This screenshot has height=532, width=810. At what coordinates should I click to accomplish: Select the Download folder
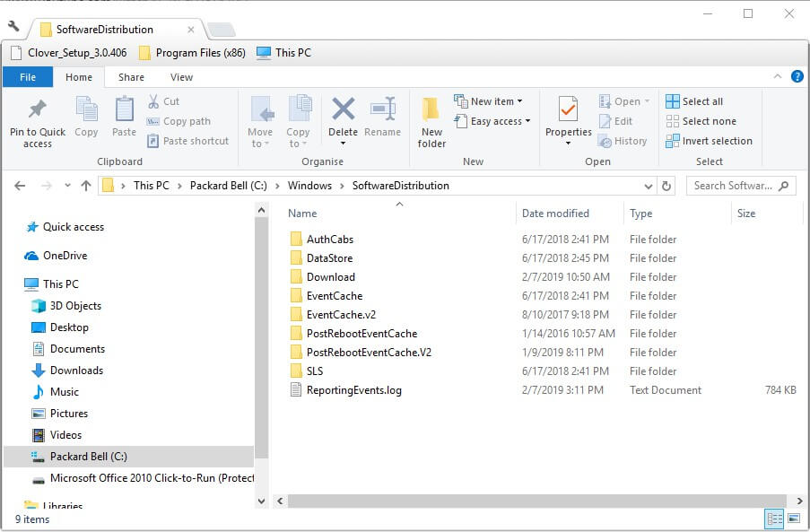[x=331, y=277]
